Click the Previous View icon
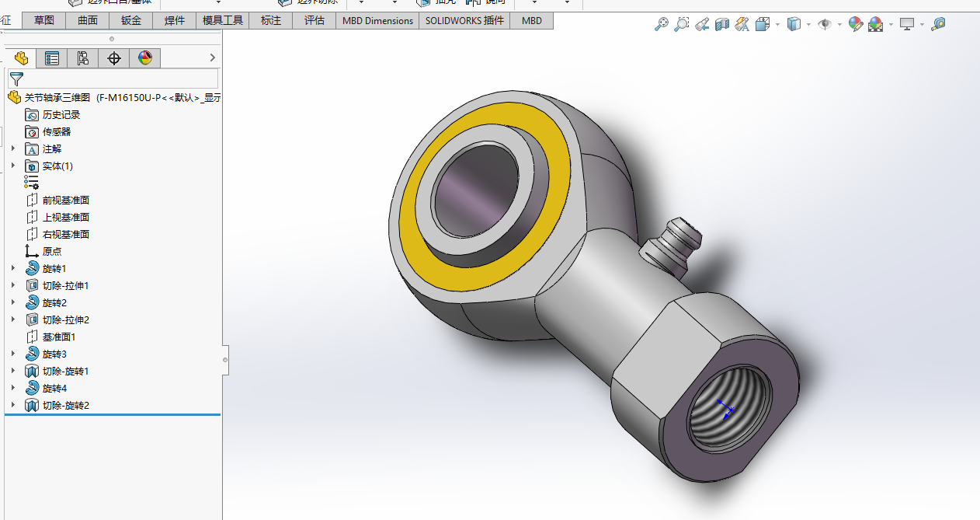Image resolution: width=980 pixels, height=520 pixels. pos(702,24)
